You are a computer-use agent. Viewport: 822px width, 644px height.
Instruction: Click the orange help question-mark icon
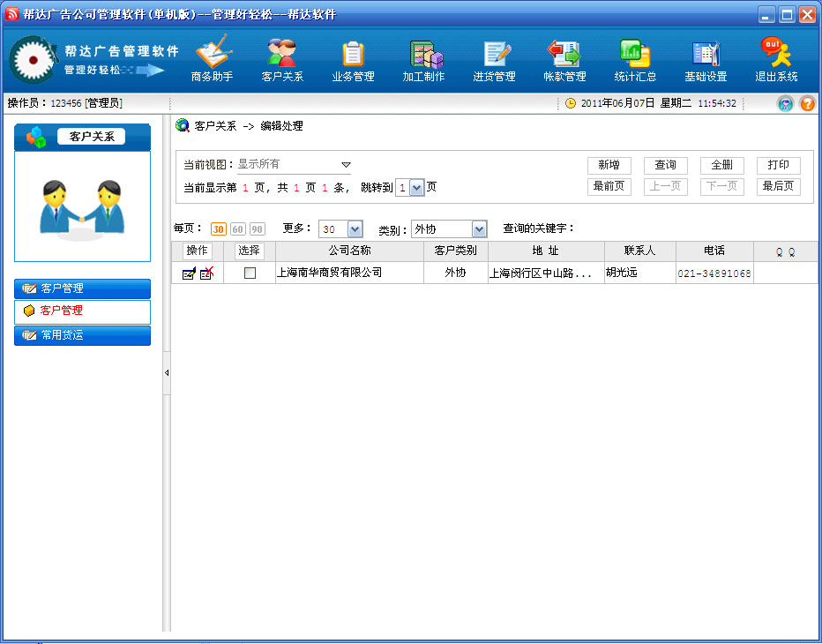click(807, 104)
